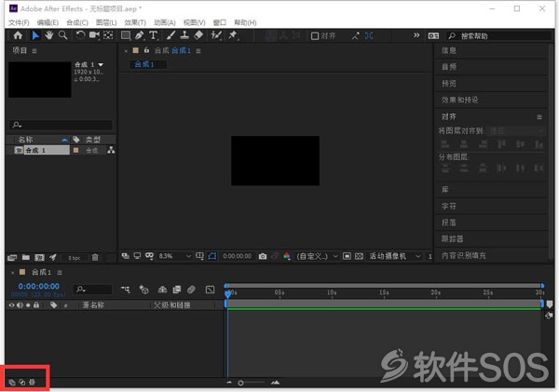Toggle the audio speaker column switch
559x392 pixels.
[20, 305]
